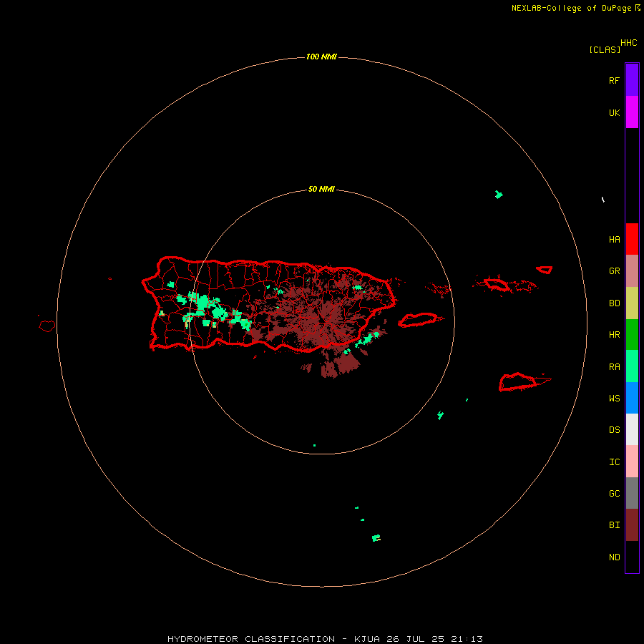This screenshot has height=644, width=644.
Task: Click the 21:13 timestamp
Action: click(x=467, y=639)
